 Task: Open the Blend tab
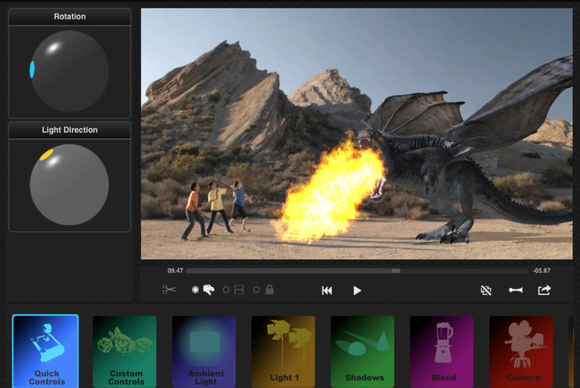[442, 351]
